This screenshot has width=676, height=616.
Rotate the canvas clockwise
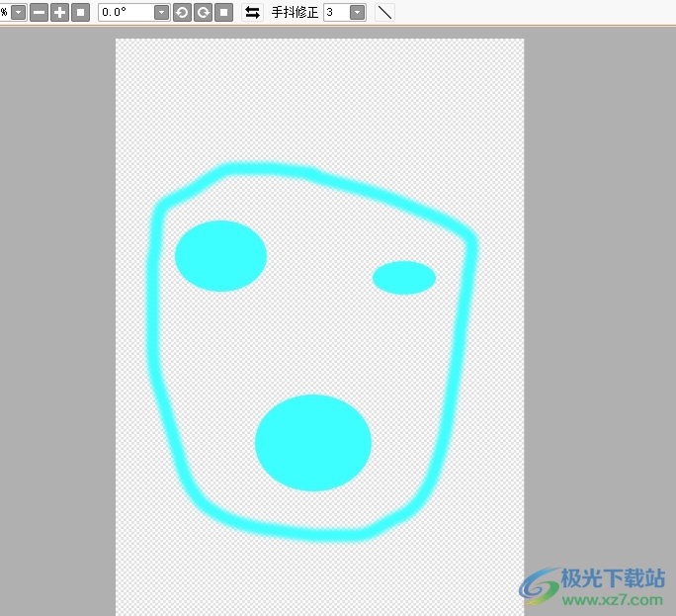point(203,13)
